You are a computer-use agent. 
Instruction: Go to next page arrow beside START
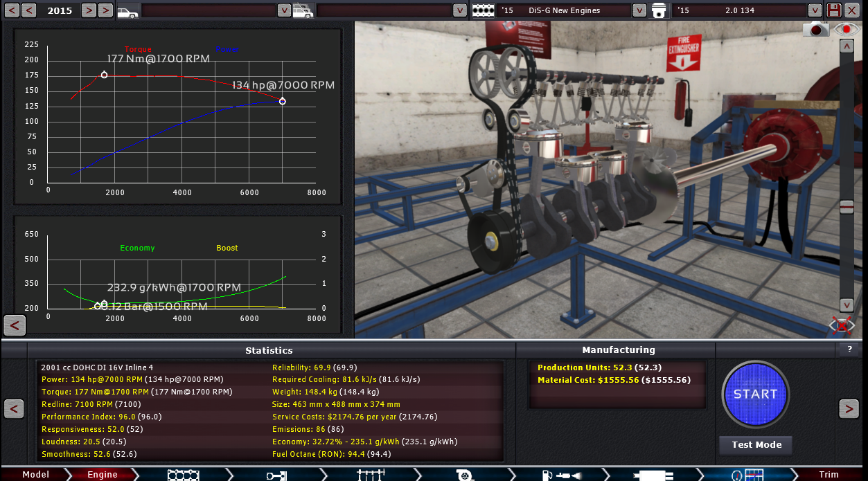point(849,409)
